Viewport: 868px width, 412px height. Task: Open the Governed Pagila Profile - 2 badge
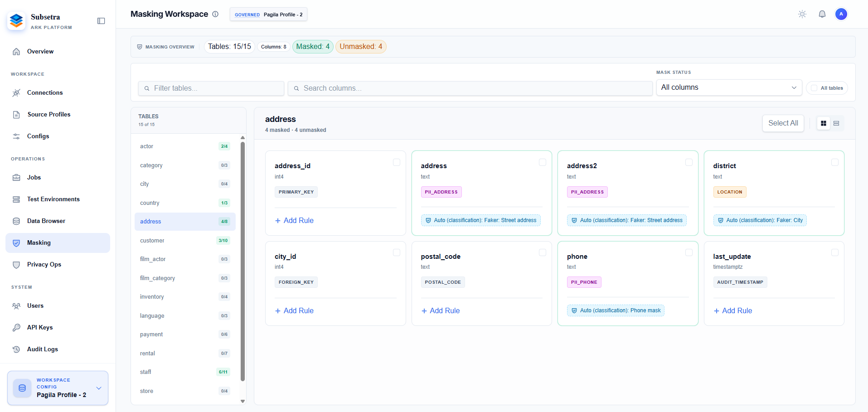pyautogui.click(x=269, y=15)
